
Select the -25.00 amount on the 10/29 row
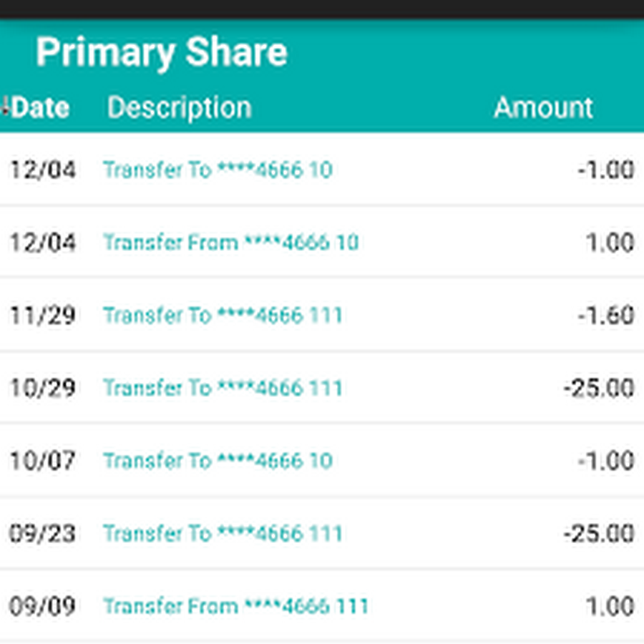[598, 389]
